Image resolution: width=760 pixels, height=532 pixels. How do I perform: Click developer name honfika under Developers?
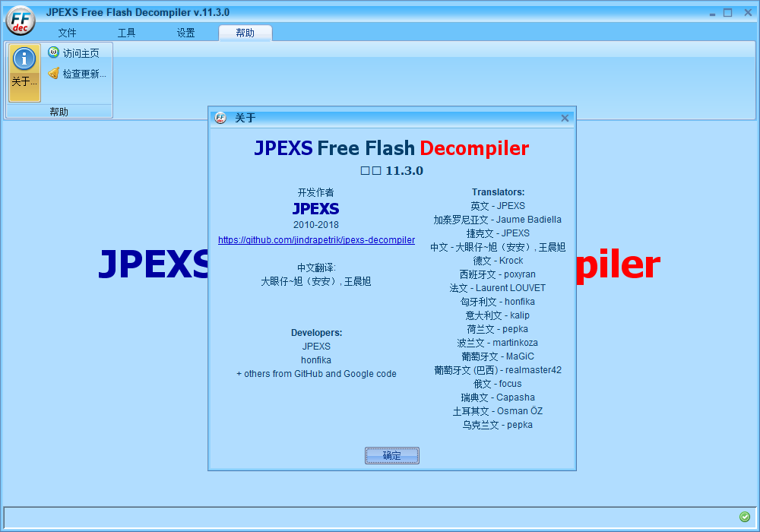[x=316, y=360]
